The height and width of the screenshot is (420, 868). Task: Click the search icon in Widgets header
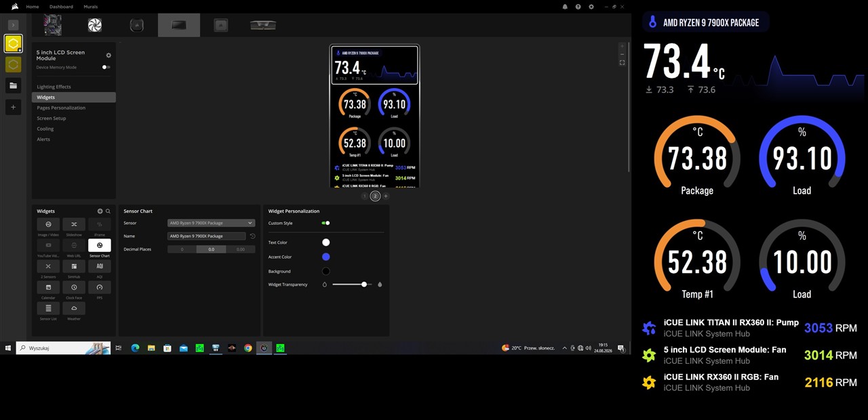[108, 211]
